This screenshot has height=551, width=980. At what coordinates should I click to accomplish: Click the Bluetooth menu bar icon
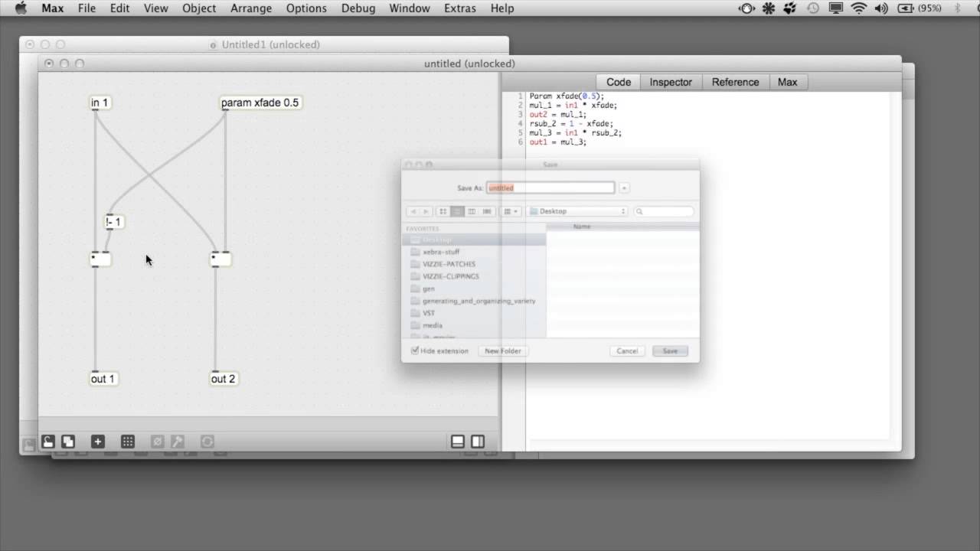(957, 8)
